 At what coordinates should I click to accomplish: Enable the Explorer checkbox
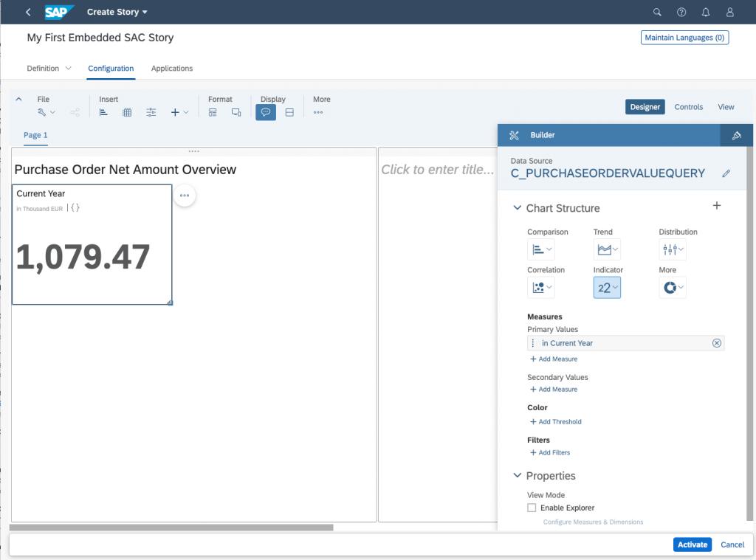(532, 508)
